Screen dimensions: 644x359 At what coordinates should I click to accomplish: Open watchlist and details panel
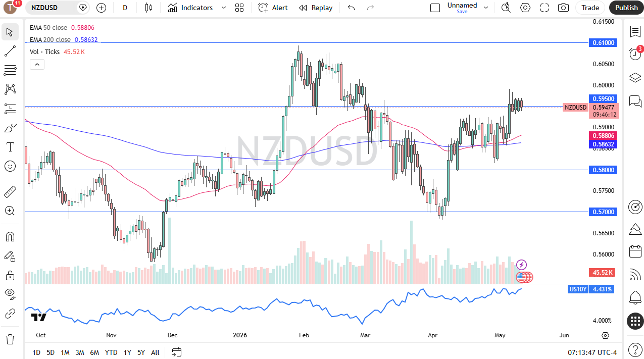tap(635, 31)
